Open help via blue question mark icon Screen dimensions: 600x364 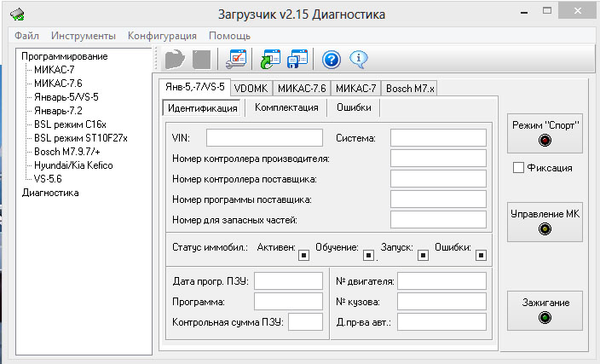click(332, 60)
